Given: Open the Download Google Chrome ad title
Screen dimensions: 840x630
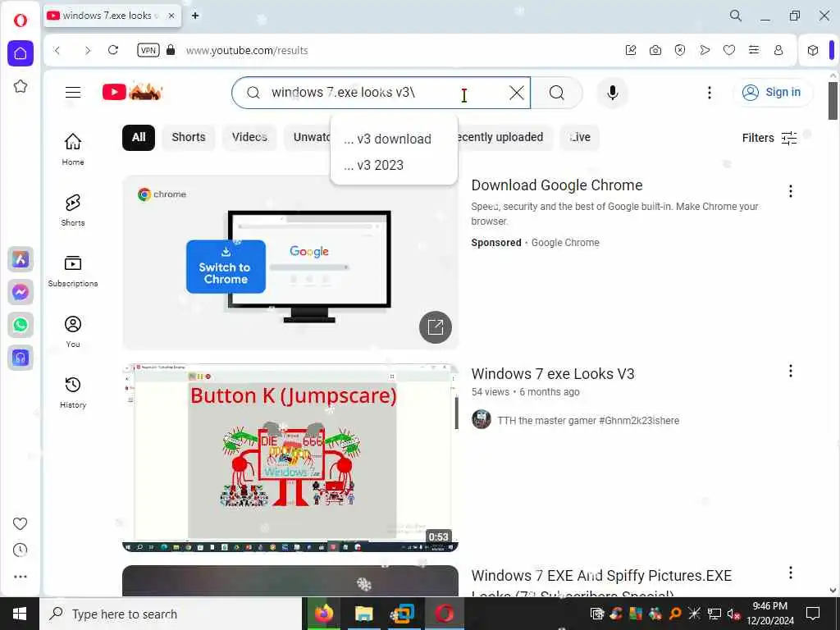Looking at the screenshot, I should [x=557, y=185].
